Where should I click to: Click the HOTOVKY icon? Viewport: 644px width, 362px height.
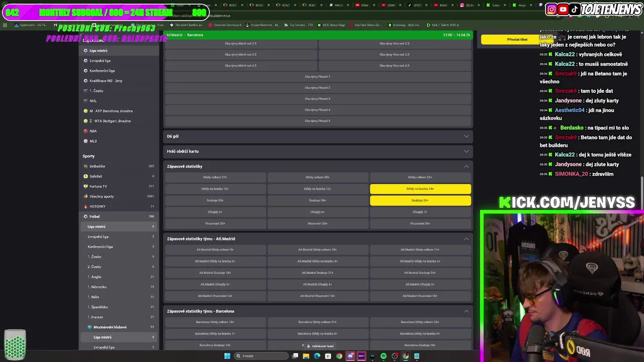[x=86, y=207]
